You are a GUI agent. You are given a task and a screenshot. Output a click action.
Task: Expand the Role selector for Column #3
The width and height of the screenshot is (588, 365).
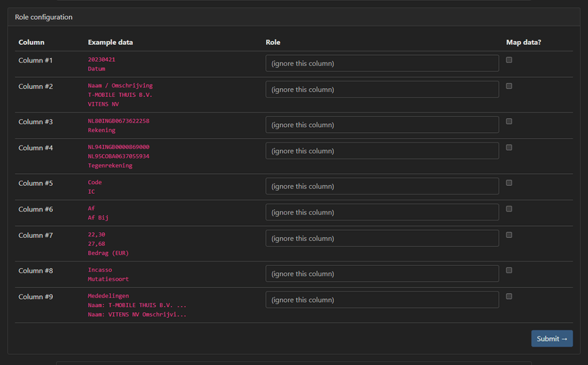click(x=382, y=125)
